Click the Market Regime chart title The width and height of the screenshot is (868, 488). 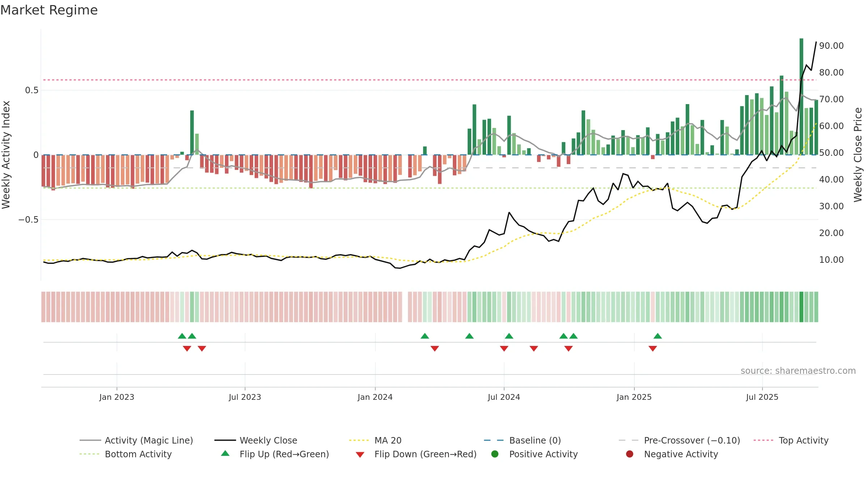(49, 10)
